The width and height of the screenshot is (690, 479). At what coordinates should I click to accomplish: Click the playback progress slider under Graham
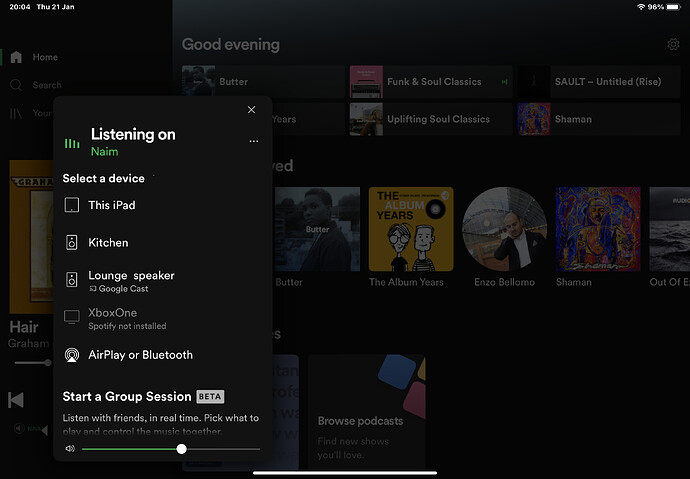(33, 363)
